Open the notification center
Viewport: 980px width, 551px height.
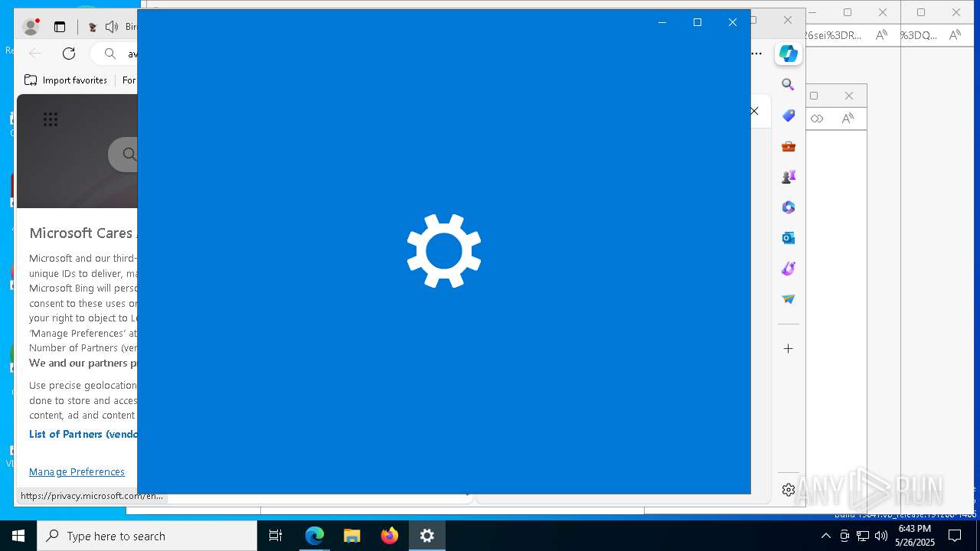pyautogui.click(x=955, y=536)
